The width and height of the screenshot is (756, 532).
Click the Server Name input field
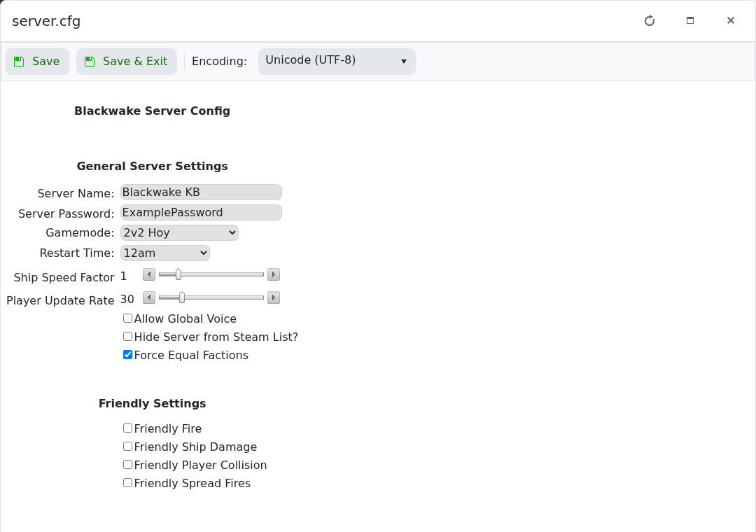tap(201, 192)
